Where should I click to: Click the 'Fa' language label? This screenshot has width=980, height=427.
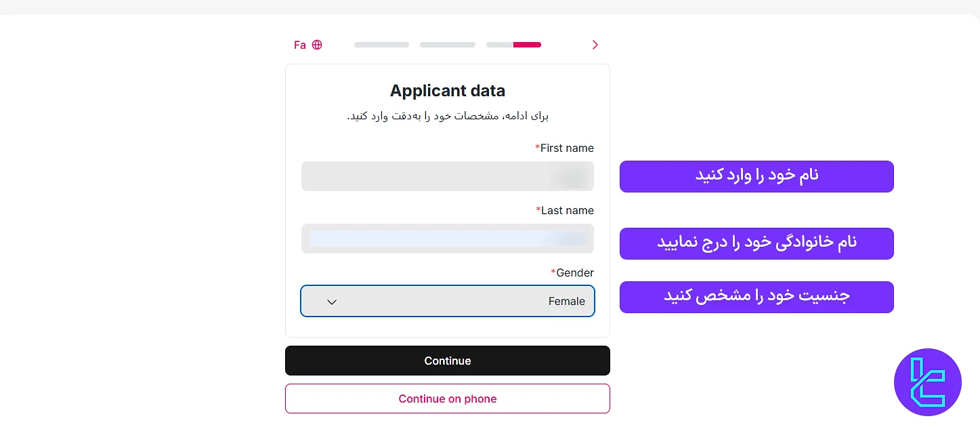click(x=300, y=45)
